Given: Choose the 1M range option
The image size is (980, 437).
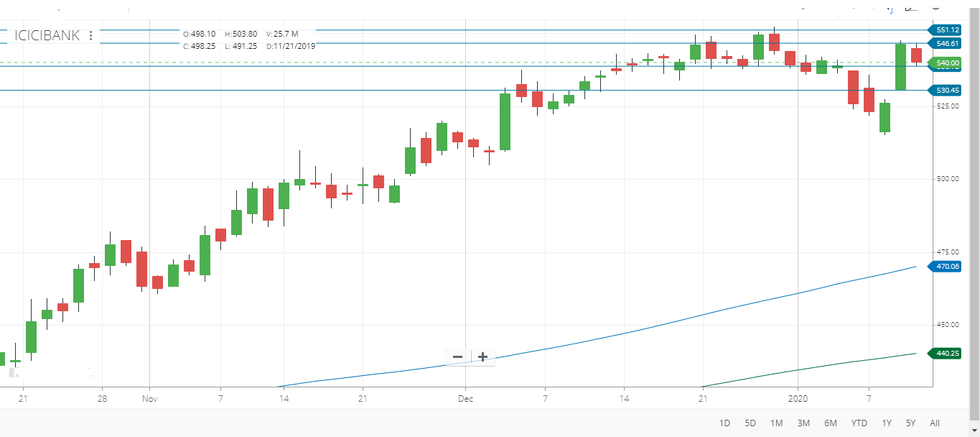Looking at the screenshot, I should coord(776,423).
